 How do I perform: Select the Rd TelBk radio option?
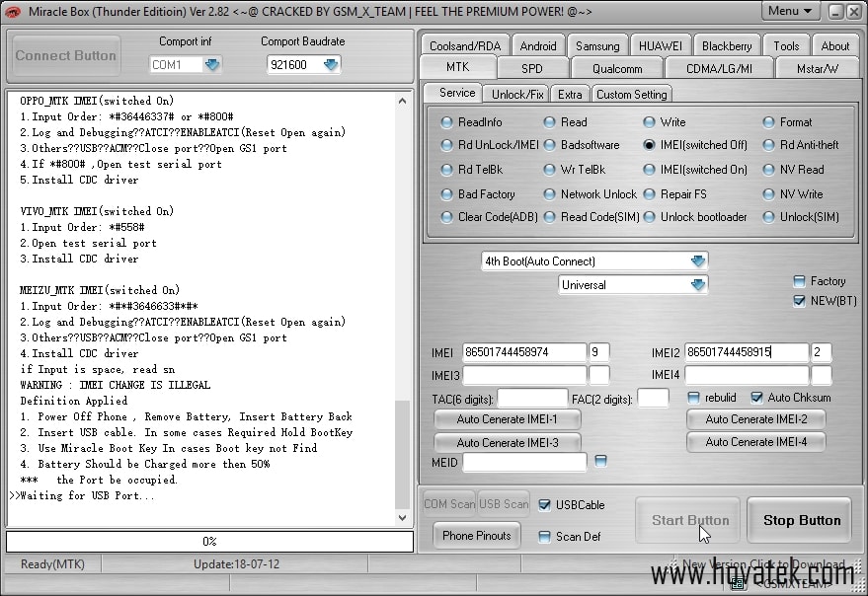pyautogui.click(x=446, y=170)
